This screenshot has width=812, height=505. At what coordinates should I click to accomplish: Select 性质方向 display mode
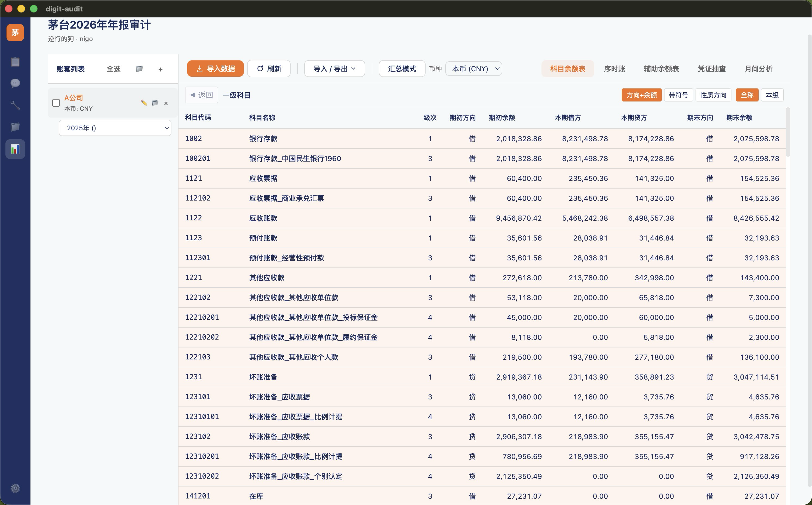pyautogui.click(x=713, y=95)
